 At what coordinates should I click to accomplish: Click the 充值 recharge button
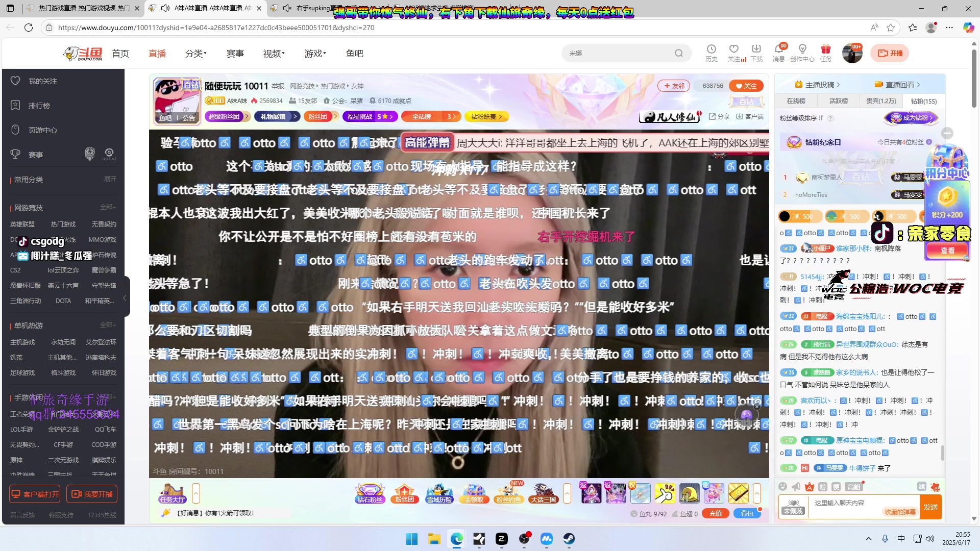715,514
